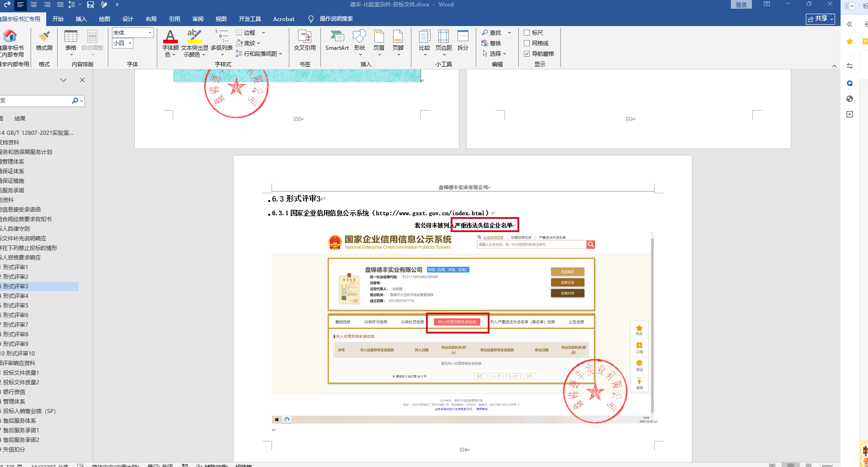Screen dimensions: 868x467
Task: Click the save-as disk icon in title bar
Action: (91, 5)
